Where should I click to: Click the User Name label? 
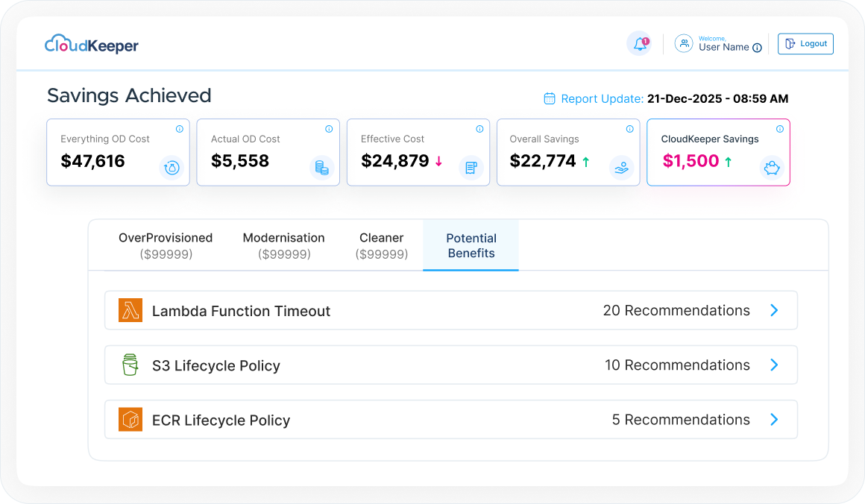tap(724, 48)
